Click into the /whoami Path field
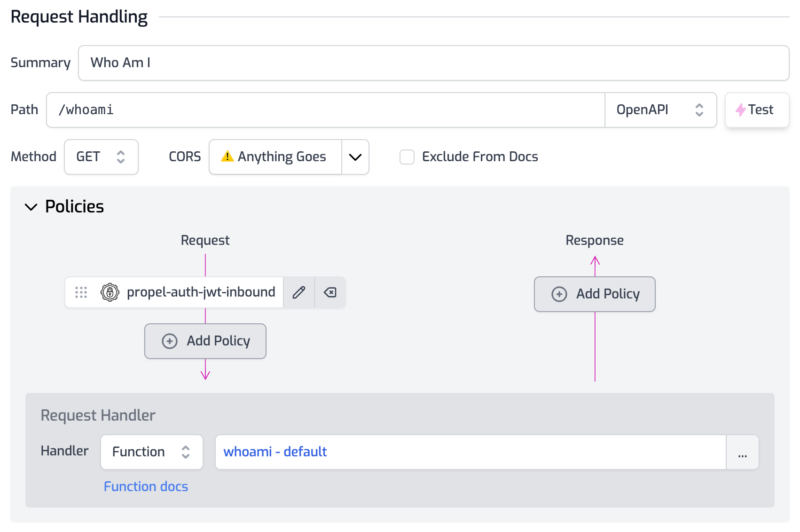The image size is (800, 532). [324, 110]
